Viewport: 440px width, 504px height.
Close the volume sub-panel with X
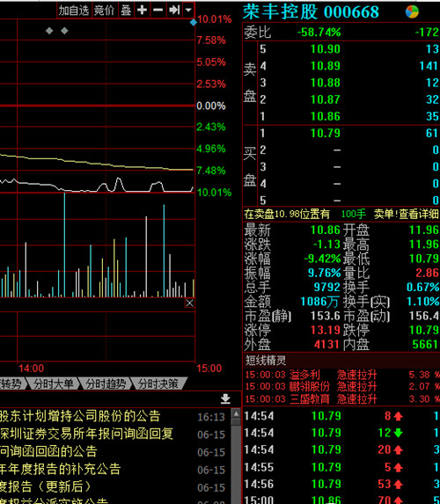[x=189, y=303]
